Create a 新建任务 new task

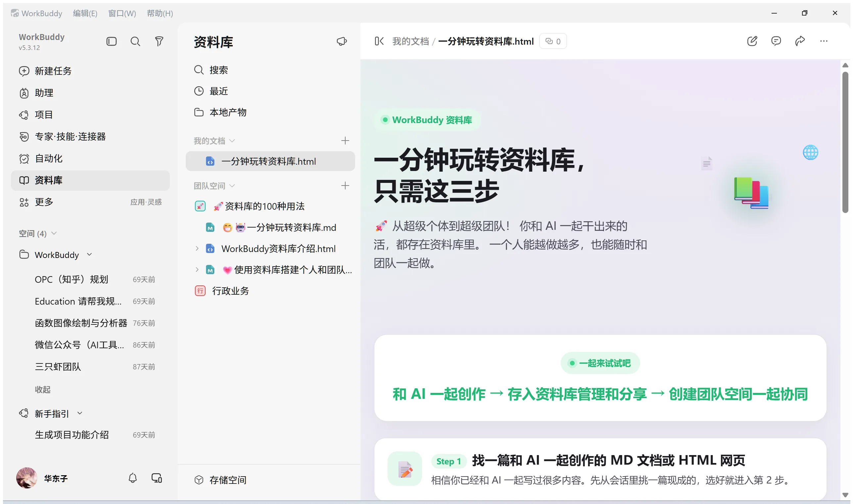click(90, 71)
